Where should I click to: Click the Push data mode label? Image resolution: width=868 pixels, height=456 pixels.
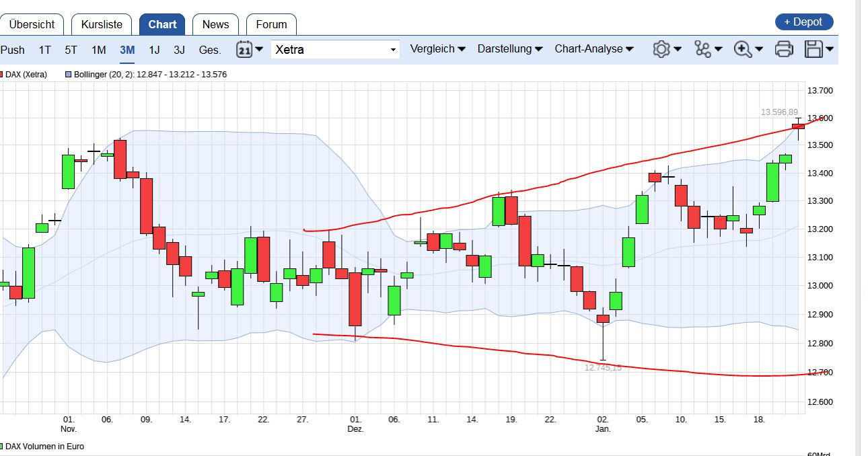pyautogui.click(x=11, y=49)
